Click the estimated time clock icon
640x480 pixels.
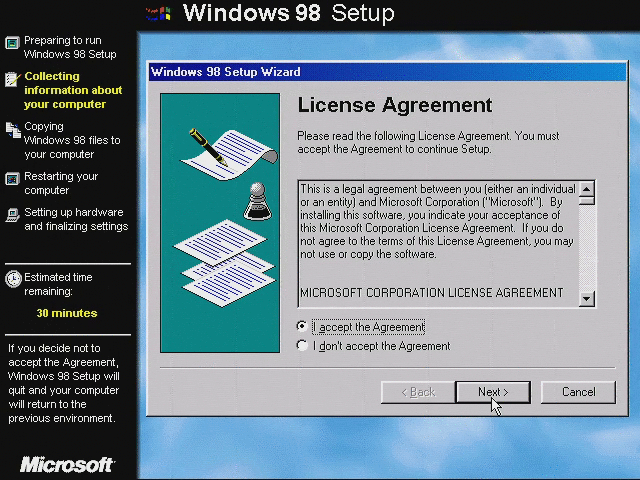point(13,279)
